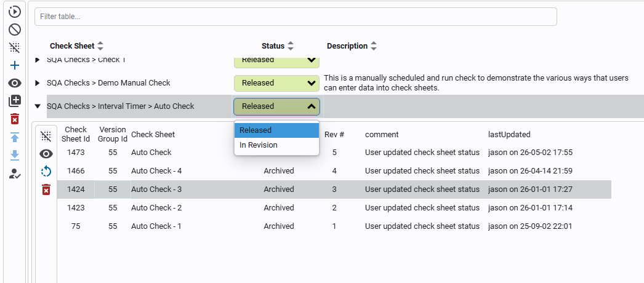Click the download arrow icon
Viewport: 644px width, 283px height.
tap(14, 154)
